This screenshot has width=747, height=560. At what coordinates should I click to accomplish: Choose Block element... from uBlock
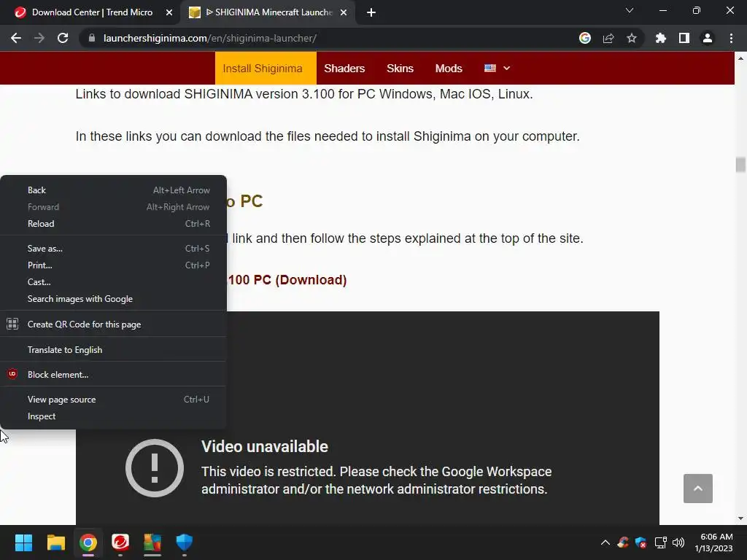click(x=113, y=375)
